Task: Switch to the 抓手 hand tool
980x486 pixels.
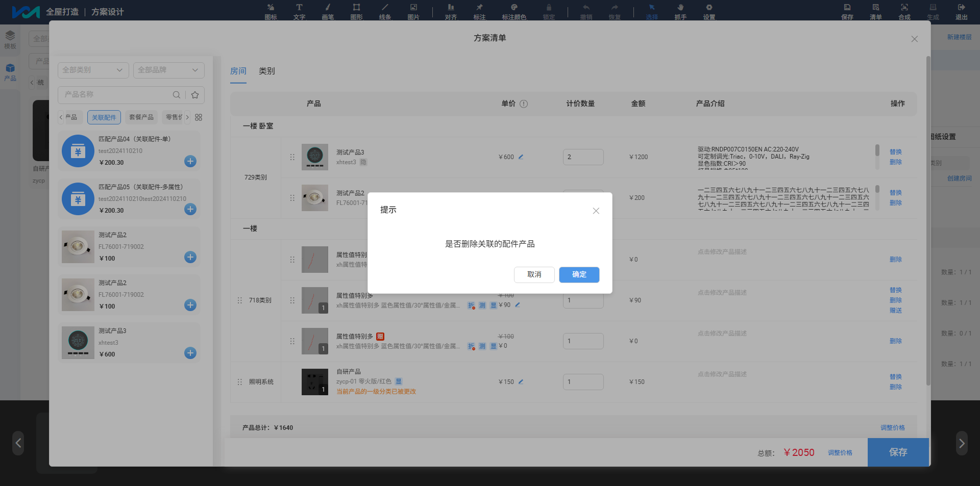Action: tap(680, 11)
